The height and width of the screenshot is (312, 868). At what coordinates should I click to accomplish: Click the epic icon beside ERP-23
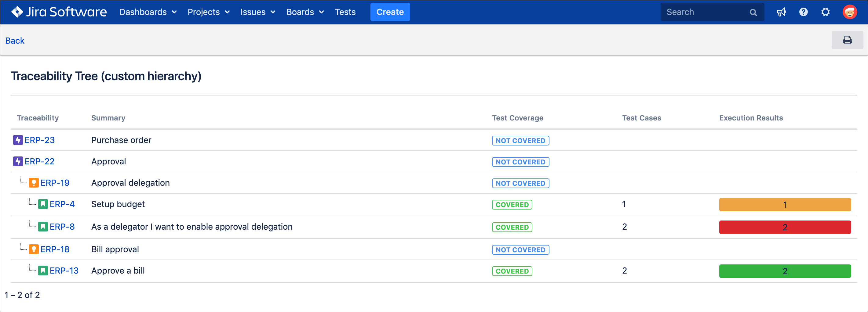point(18,140)
